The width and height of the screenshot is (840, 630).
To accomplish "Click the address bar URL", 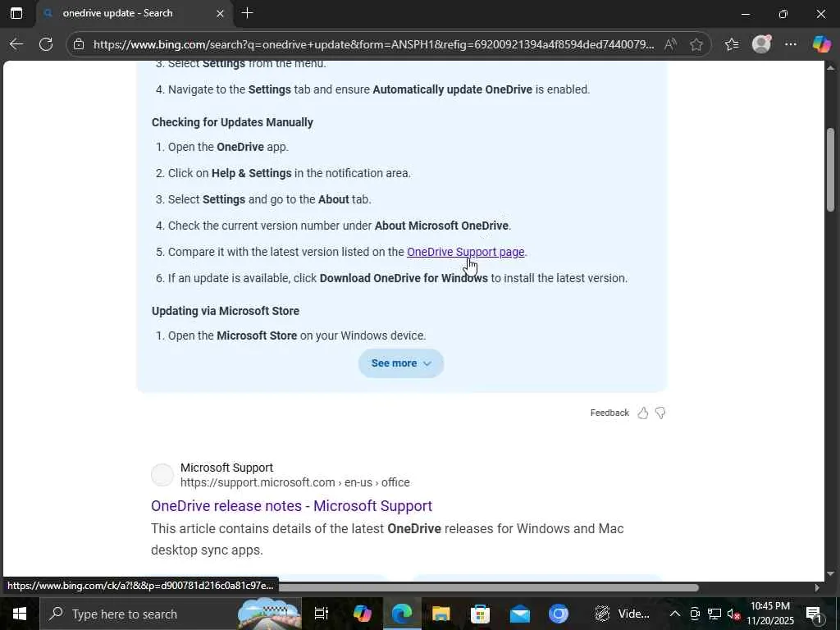I will pos(373,44).
